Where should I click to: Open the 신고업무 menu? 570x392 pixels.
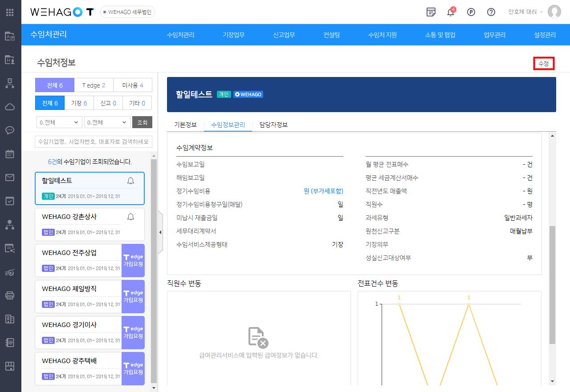pyautogui.click(x=284, y=35)
